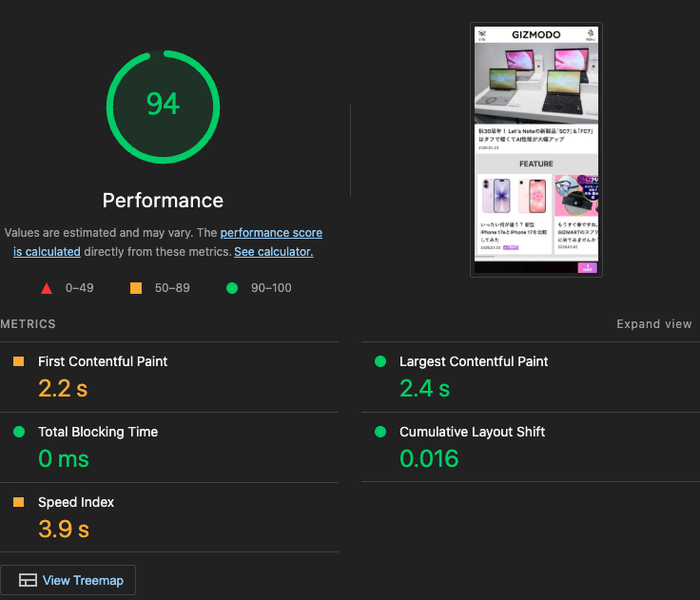The height and width of the screenshot is (600, 700).
Task: Click orange square beside First Contentful Paint
Action: (x=19, y=361)
